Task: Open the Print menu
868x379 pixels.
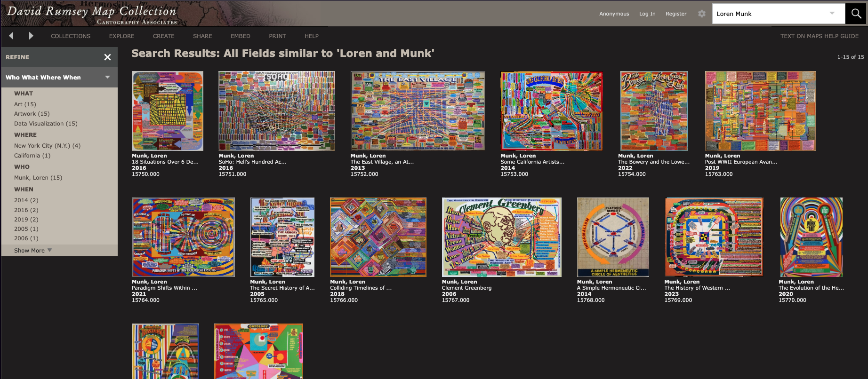Action: 277,36
